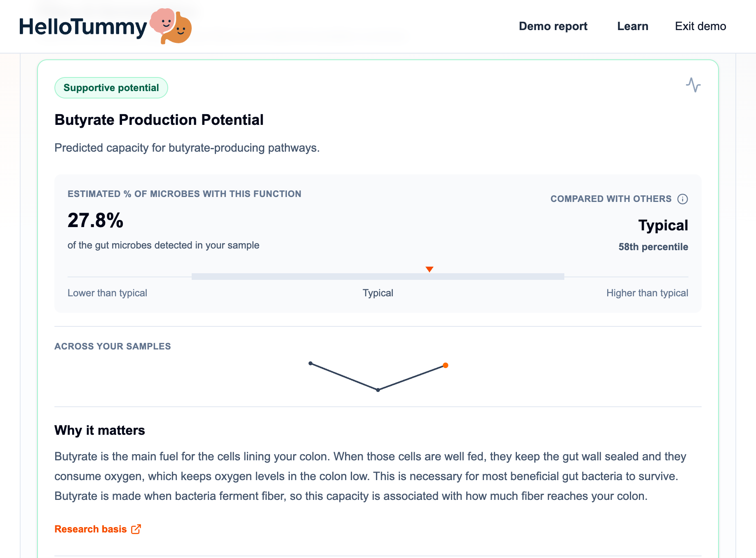Viewport: 756px width, 558px height.
Task: Click the Typical label under the range bar
Action: (378, 293)
